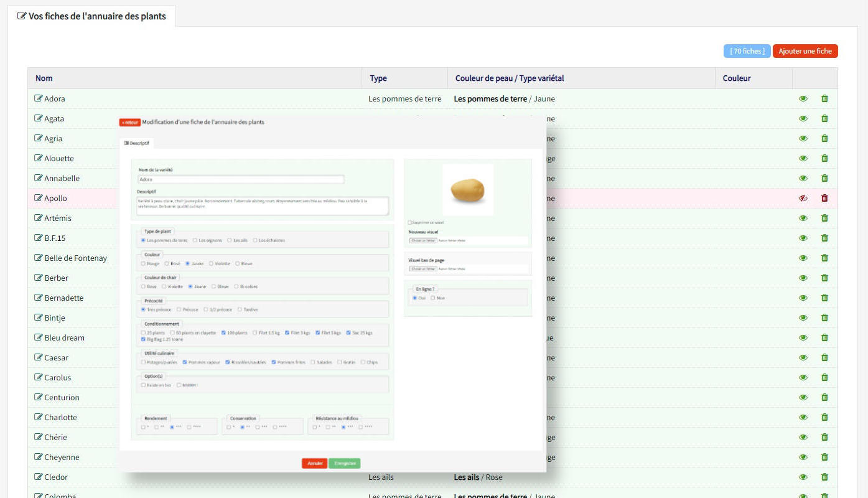The width and height of the screenshot is (868, 498).
Task: Click "Ajouter une fiche" button
Action: (x=805, y=51)
